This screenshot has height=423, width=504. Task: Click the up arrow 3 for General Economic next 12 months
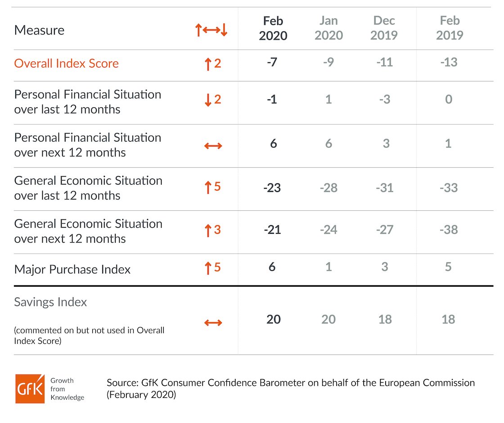click(213, 230)
